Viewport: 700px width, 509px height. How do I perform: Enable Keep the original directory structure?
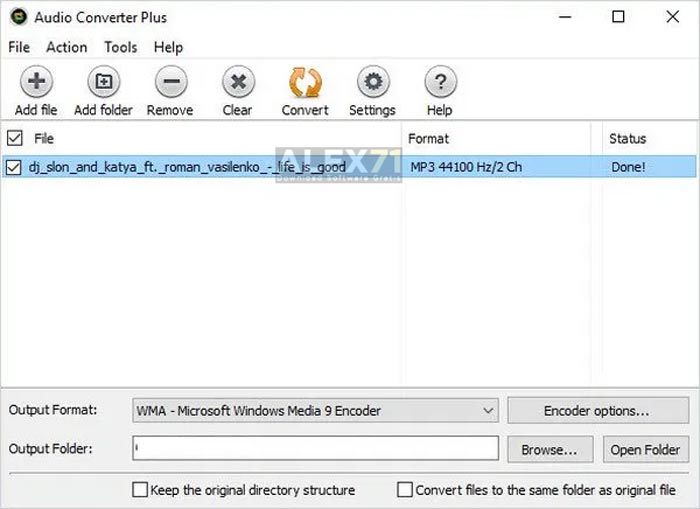click(x=140, y=489)
